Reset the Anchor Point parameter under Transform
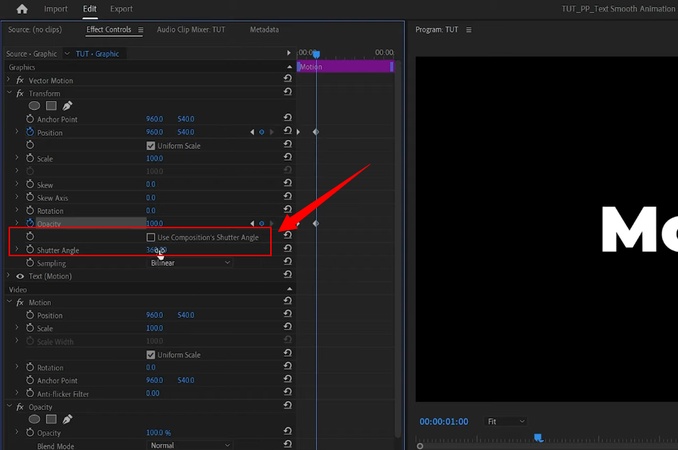 pyautogui.click(x=288, y=119)
